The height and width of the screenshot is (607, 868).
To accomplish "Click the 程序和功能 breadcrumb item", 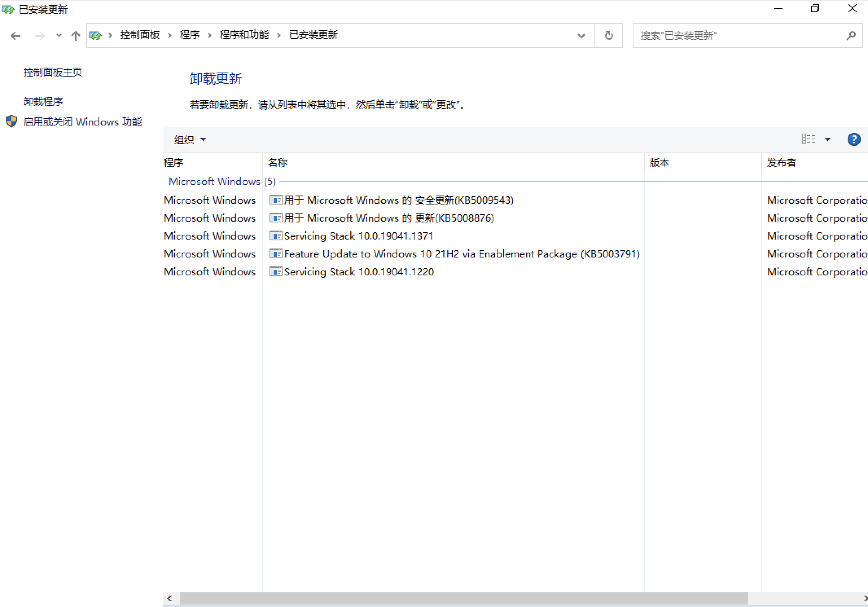I will [244, 35].
